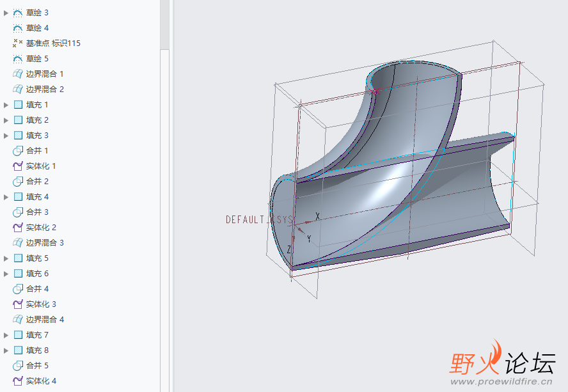568x392 pixels.
Task: Click the model tree vertical scrollbar thumb
Action: pos(164,221)
